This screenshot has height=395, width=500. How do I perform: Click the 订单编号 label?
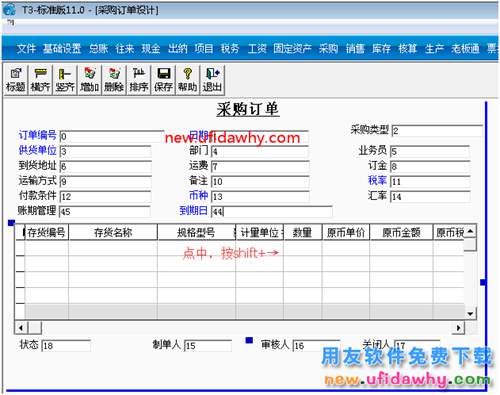[37, 135]
